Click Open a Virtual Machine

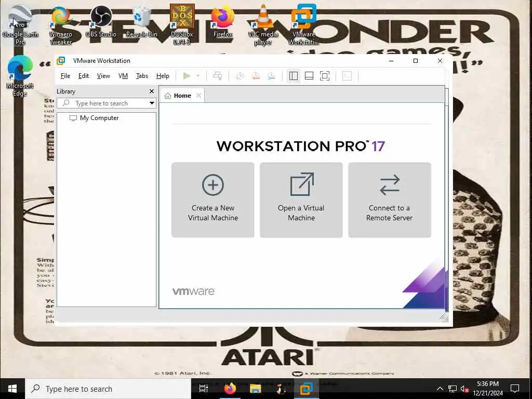click(x=301, y=200)
